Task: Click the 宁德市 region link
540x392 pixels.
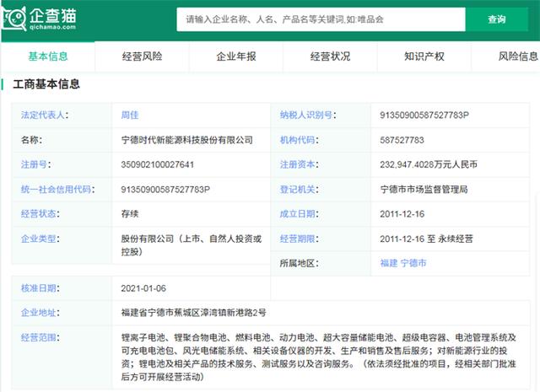Action: (x=413, y=263)
